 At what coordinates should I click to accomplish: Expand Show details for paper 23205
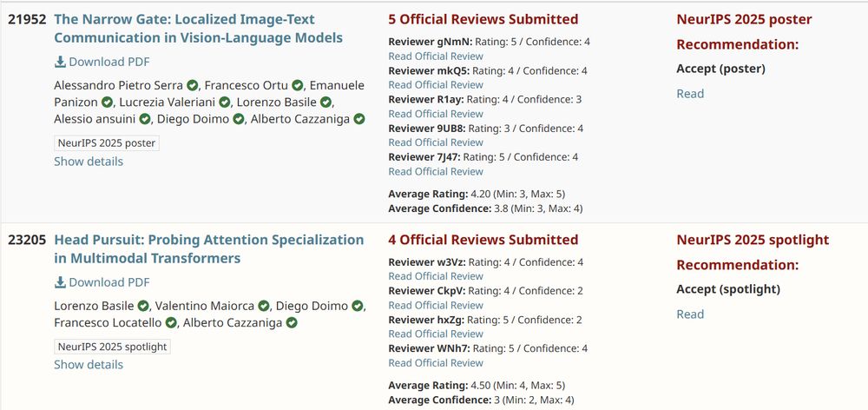point(89,365)
